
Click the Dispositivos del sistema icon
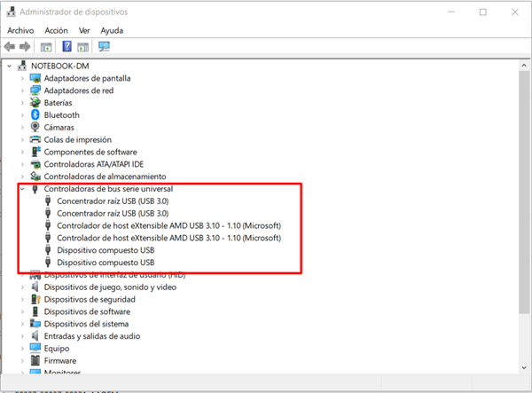pyautogui.click(x=35, y=324)
